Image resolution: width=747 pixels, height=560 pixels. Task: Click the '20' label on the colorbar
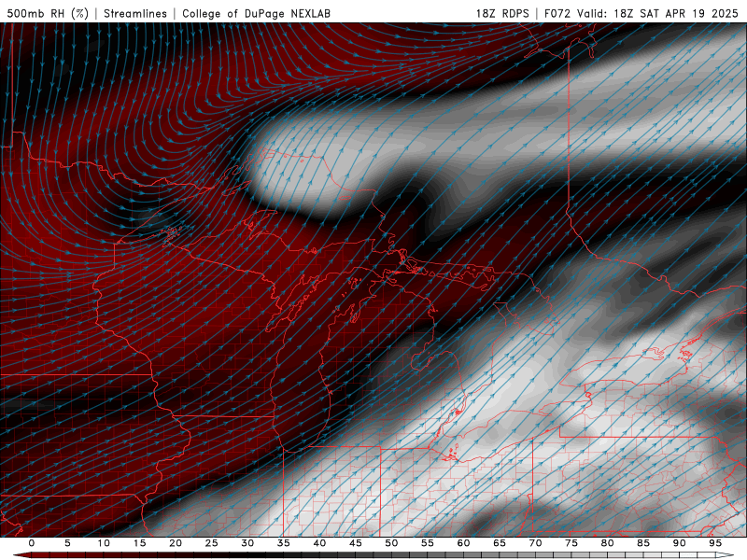point(176,543)
